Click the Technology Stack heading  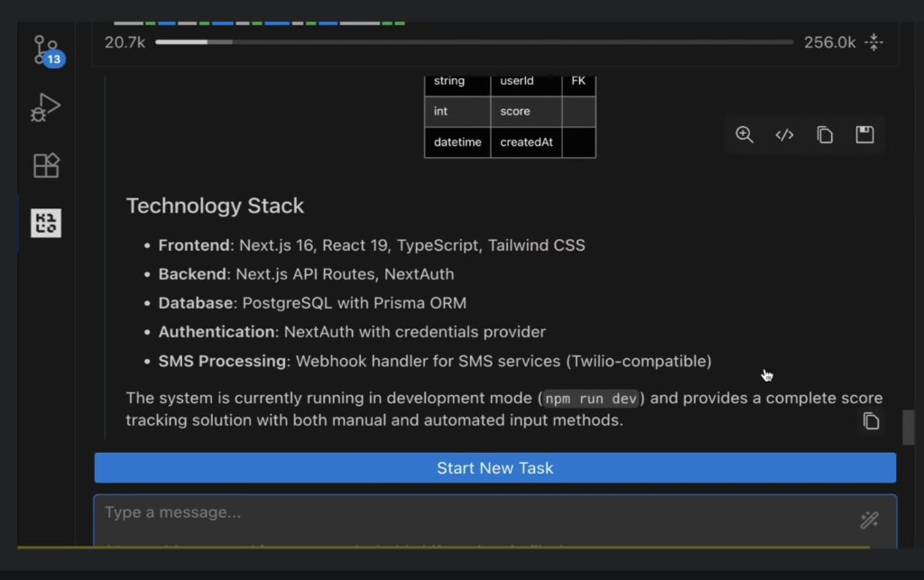pyautogui.click(x=215, y=206)
